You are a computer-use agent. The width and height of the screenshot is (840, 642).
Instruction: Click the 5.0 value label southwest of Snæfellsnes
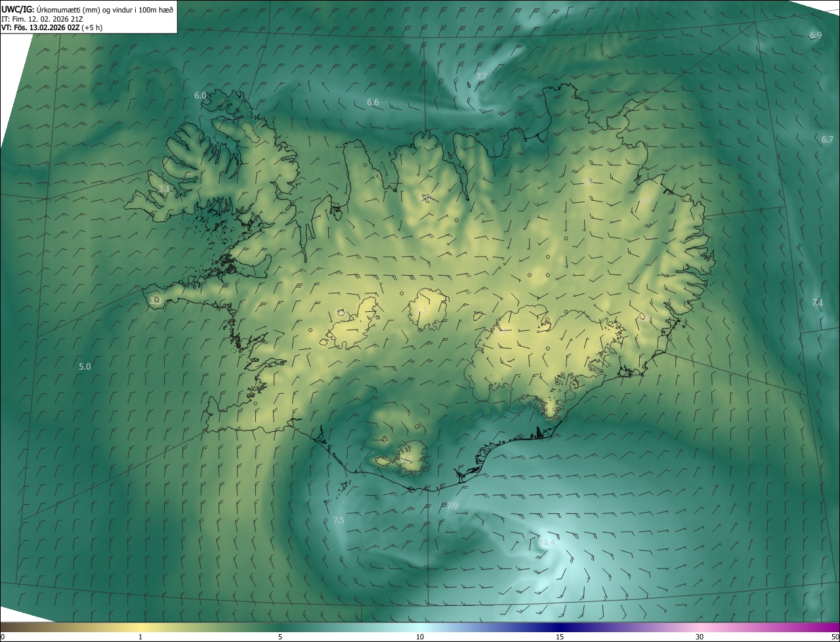tap(85, 366)
